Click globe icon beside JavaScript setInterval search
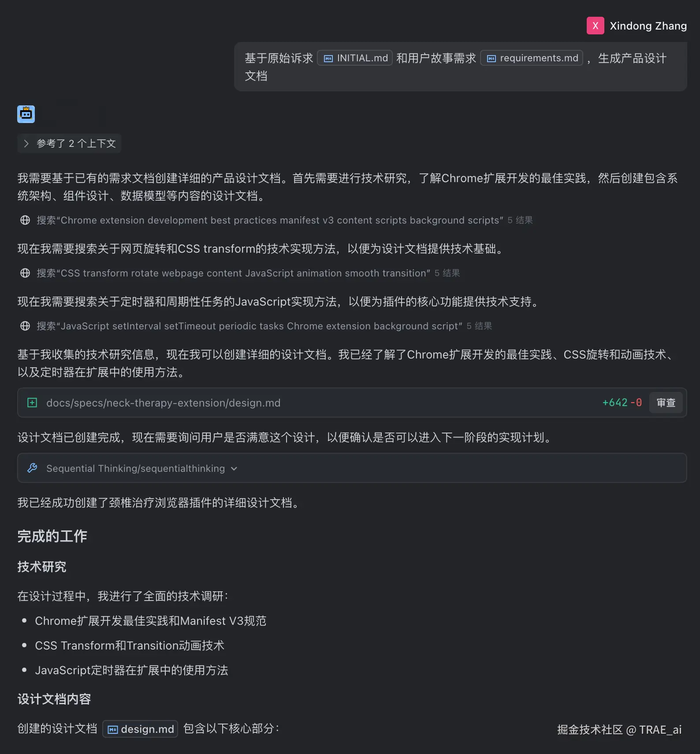Screen dimensions: 700x754 25,326
